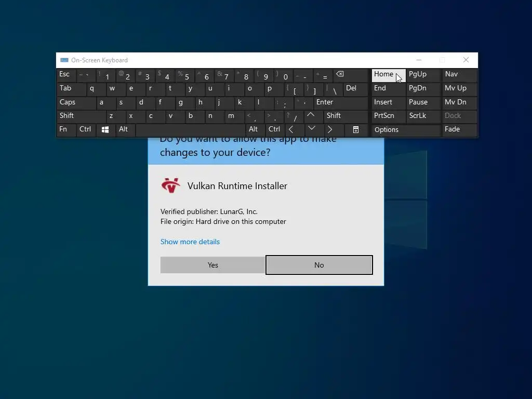This screenshot has height=399, width=532.
Task: Open Show more details link
Action: [190, 242]
